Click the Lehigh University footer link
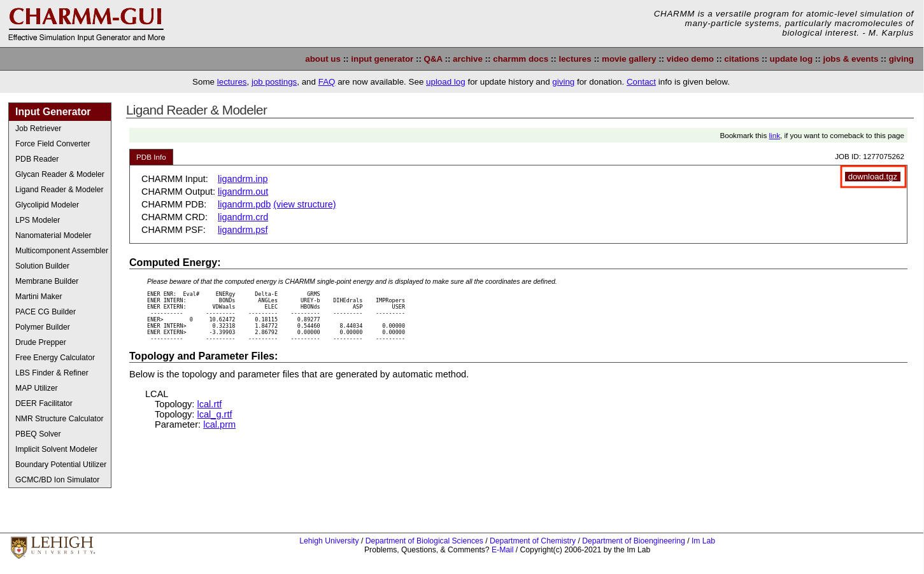This screenshot has height=574, width=924. click(x=329, y=541)
